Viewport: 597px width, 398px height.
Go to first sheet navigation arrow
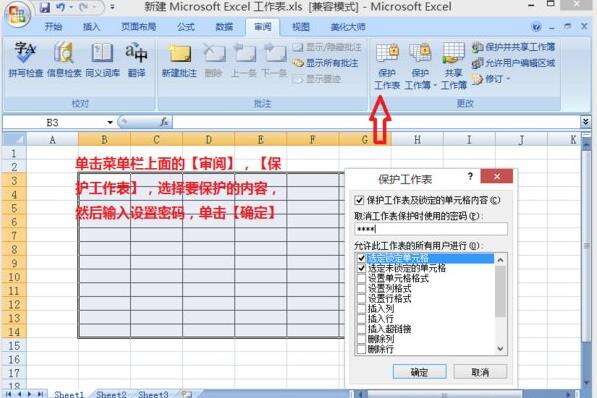(8, 394)
